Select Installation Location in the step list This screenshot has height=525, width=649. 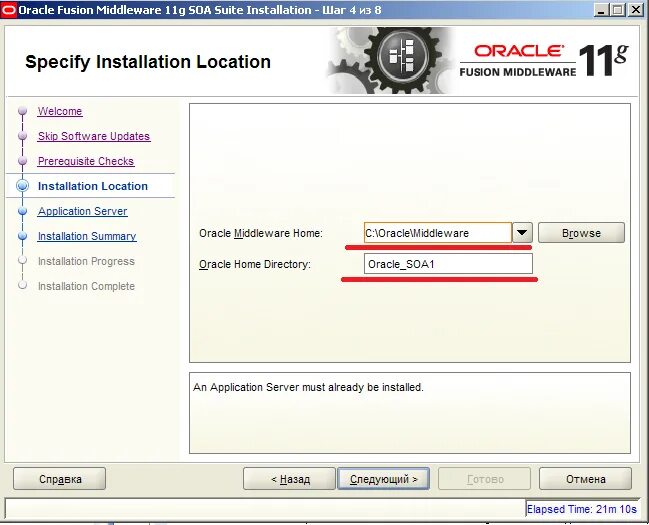(x=93, y=186)
